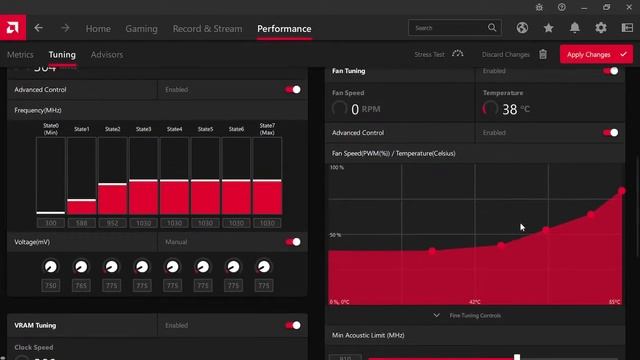Click the 750 voltage value box
Viewport: 640px width, 360px height.
coord(51,285)
